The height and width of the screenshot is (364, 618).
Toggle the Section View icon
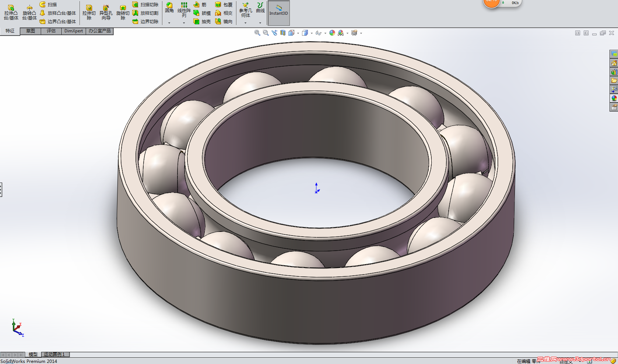[x=283, y=33]
